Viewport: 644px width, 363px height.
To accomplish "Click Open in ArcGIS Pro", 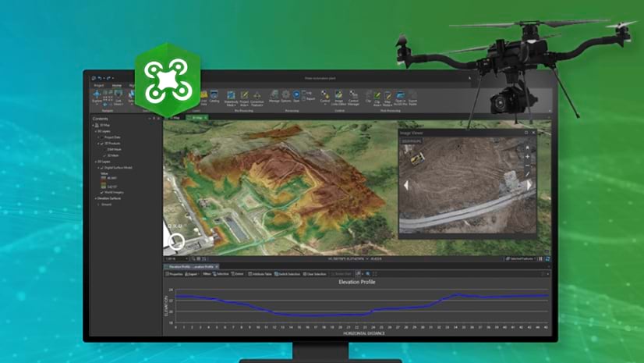I will click(401, 98).
